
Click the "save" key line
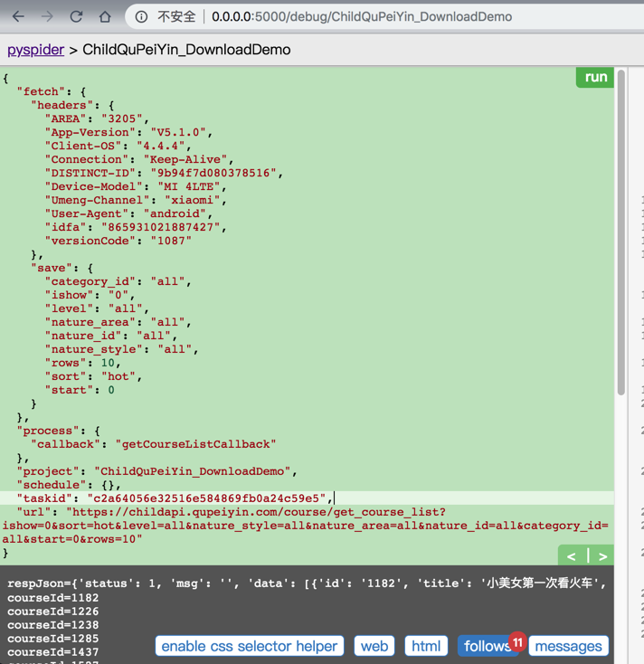(62, 268)
